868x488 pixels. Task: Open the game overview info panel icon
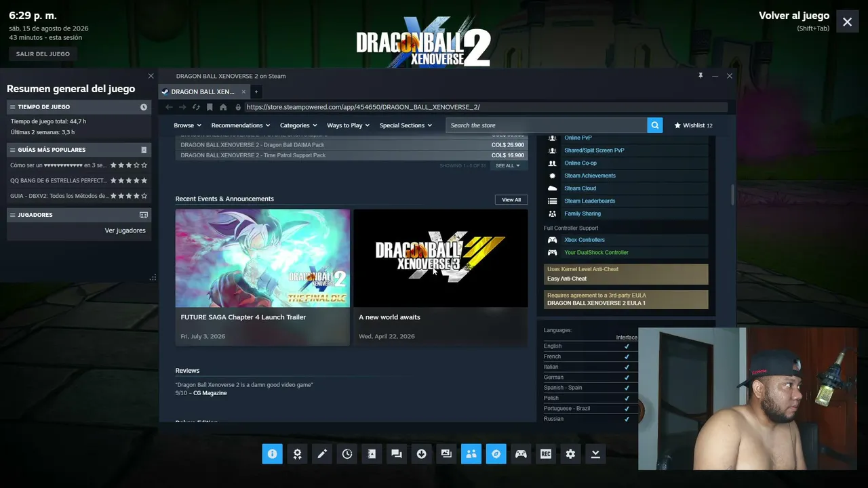click(x=272, y=454)
